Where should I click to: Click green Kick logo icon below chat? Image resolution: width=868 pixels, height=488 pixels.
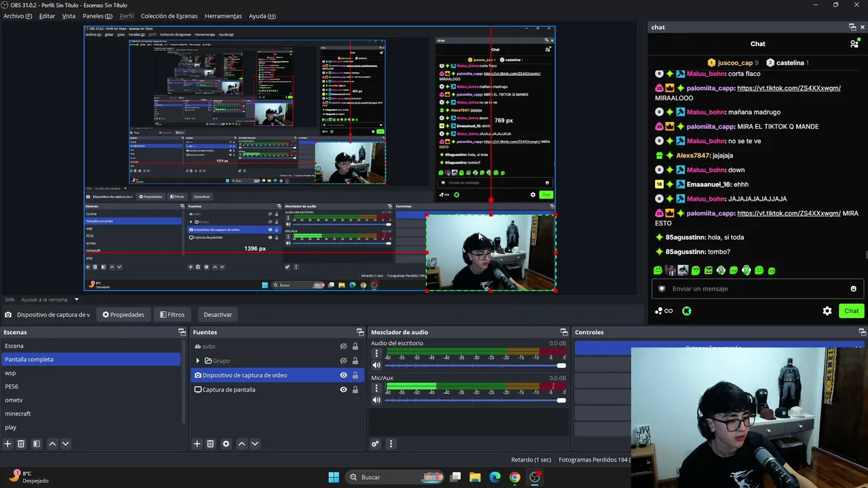[687, 311]
